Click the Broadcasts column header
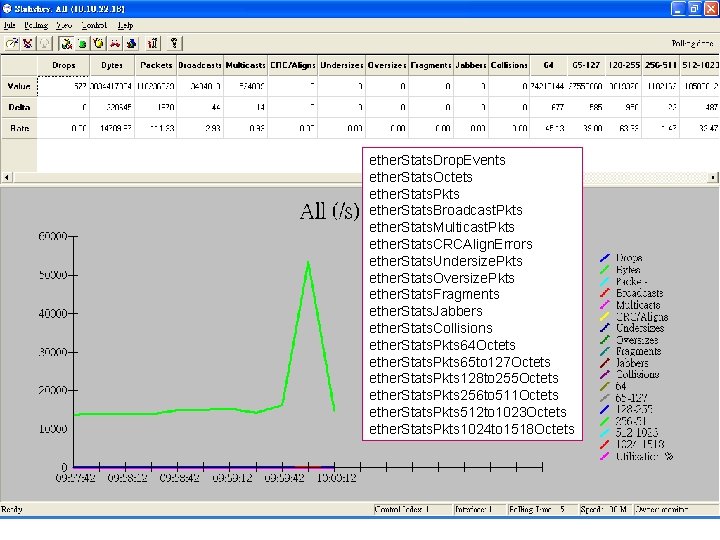The width and height of the screenshot is (720, 540). [200, 65]
